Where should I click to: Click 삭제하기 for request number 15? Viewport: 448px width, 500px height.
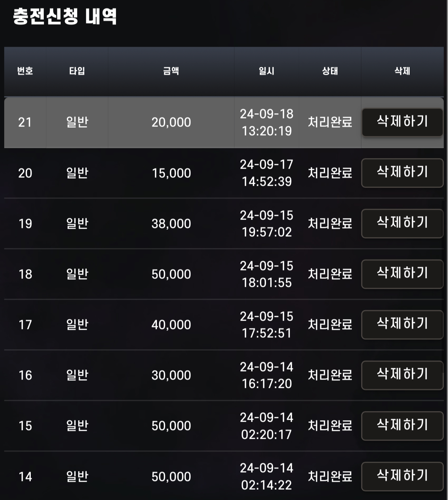[x=402, y=426]
